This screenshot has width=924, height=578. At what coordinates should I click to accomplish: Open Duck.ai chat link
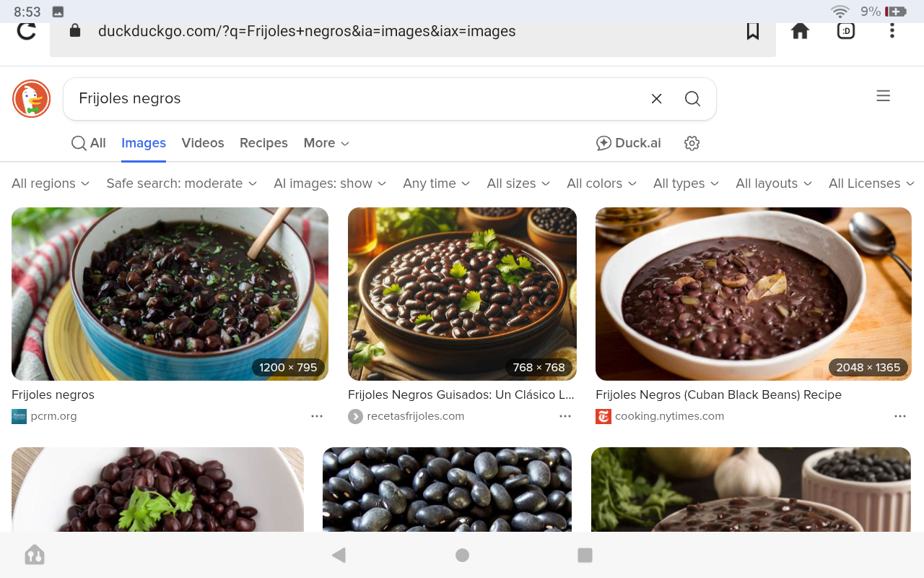(629, 143)
